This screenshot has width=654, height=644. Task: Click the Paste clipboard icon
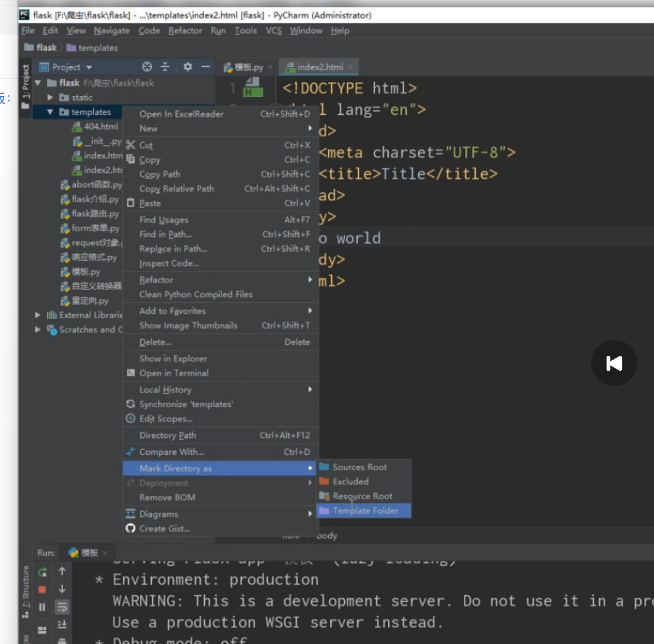[131, 203]
